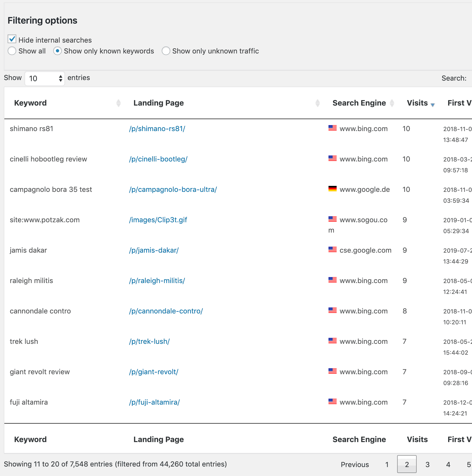Go to Previous page
The height and width of the screenshot is (476, 472).
[x=355, y=465]
